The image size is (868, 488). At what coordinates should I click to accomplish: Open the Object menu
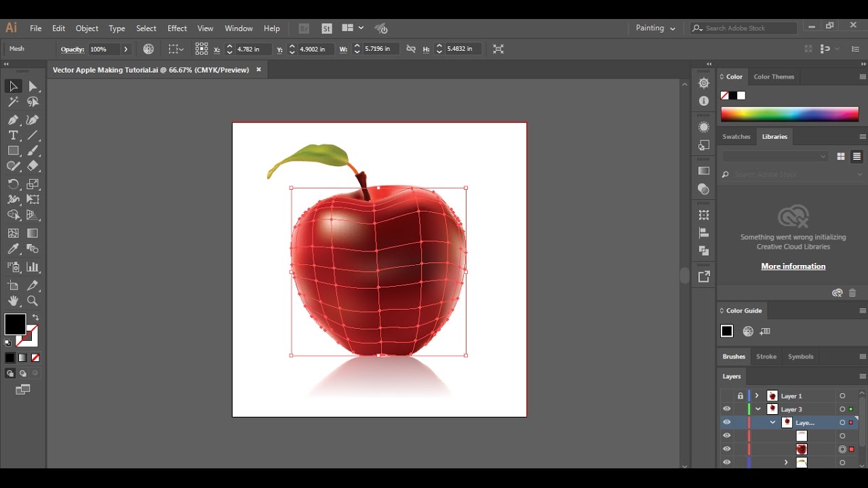pyautogui.click(x=87, y=28)
